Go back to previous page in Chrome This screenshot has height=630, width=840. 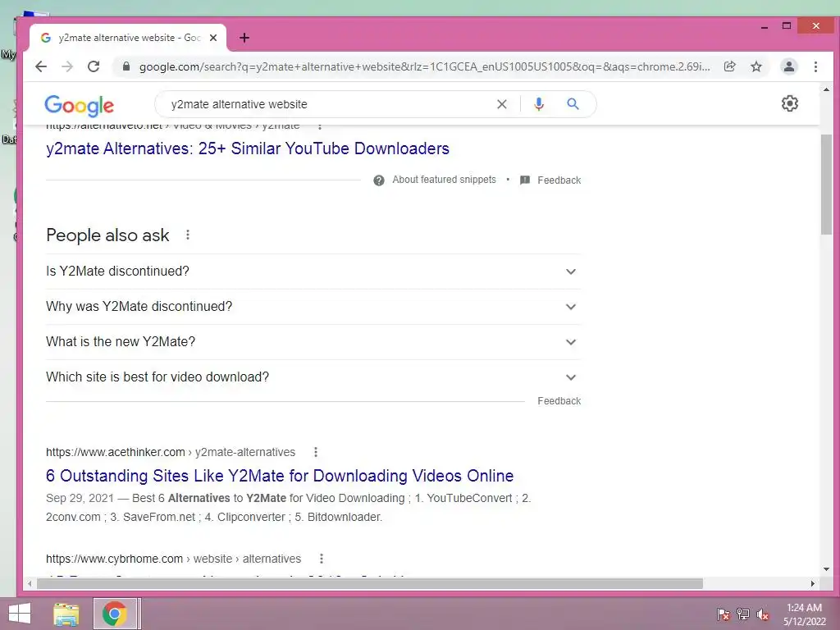coord(41,66)
